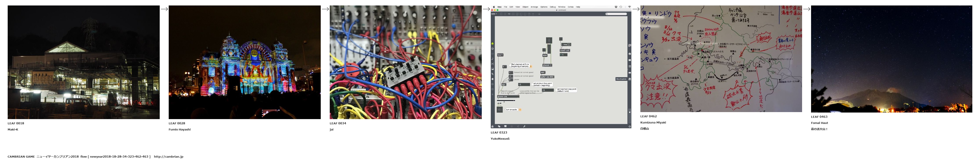Open the Object menu

coord(525,7)
